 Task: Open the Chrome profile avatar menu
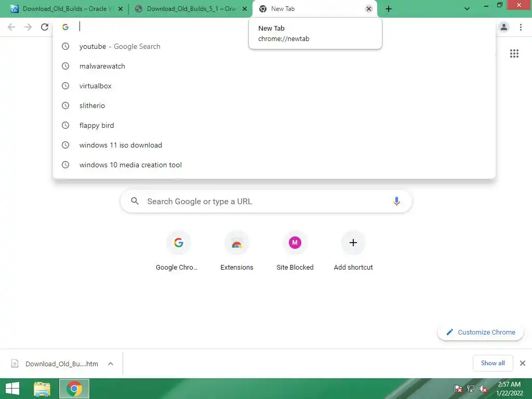tap(504, 27)
